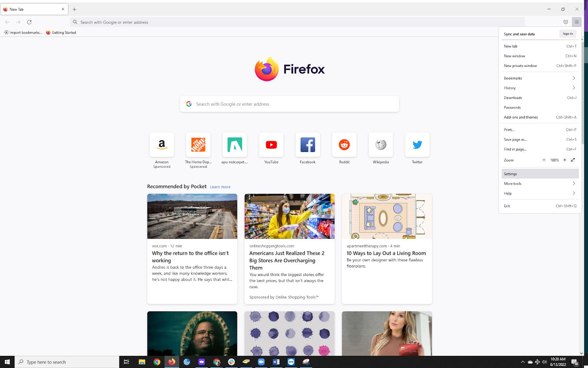Read 'Why the return to the office isn't working'
Image resolution: width=588 pixels, height=368 pixels.
coord(190,257)
